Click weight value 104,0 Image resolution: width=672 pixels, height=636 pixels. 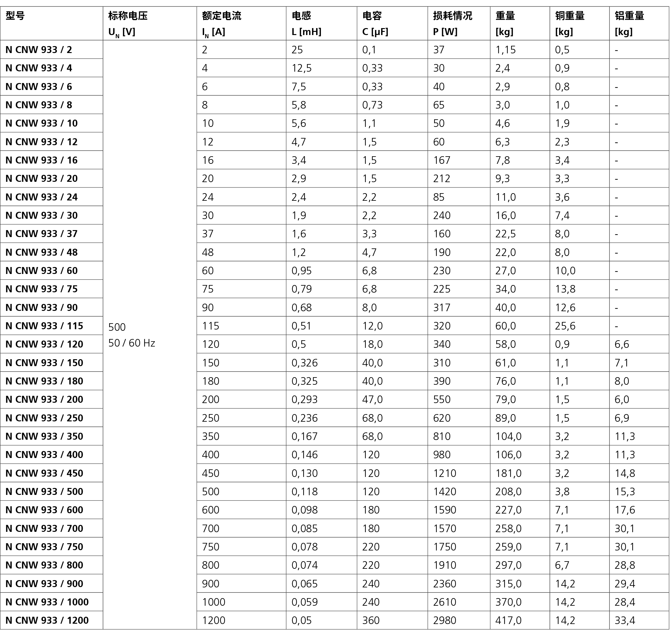click(508, 436)
